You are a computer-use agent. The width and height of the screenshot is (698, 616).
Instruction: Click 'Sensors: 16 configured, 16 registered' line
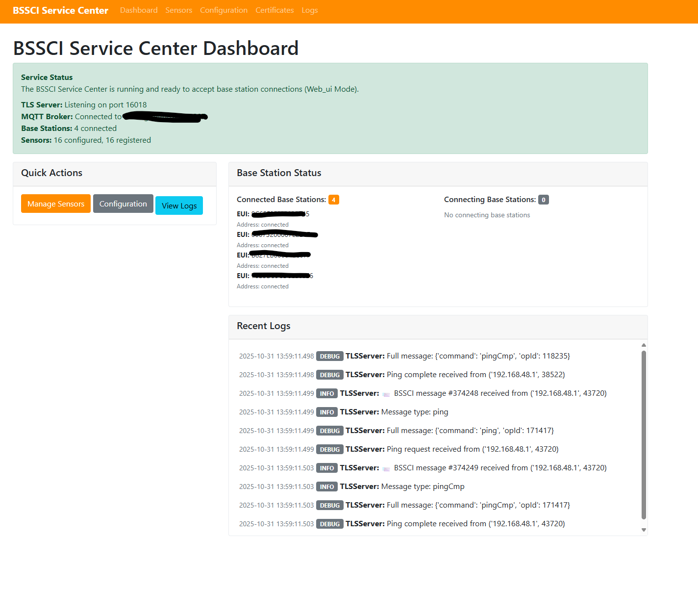[86, 140]
